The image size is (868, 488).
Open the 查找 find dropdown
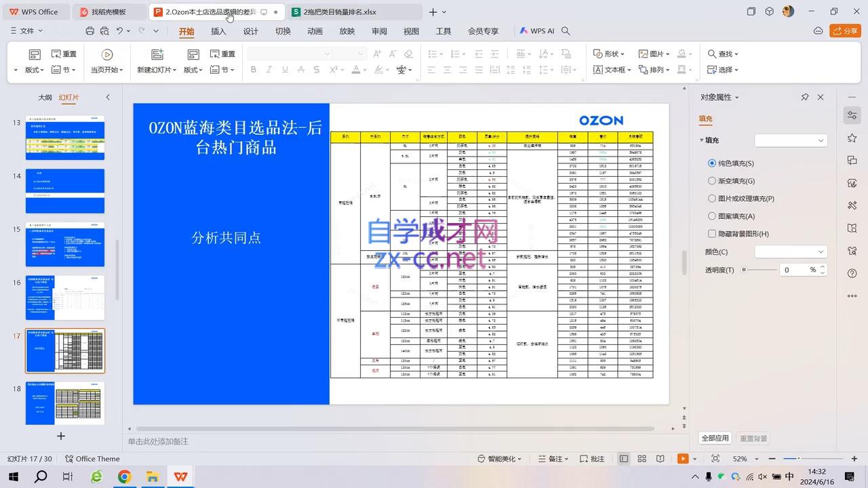723,54
